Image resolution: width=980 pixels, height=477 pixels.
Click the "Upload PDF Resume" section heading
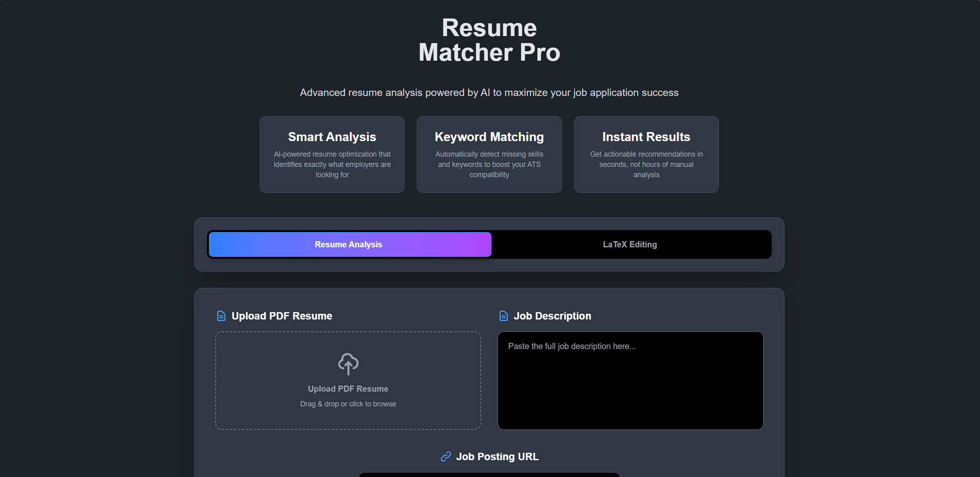[x=282, y=316]
